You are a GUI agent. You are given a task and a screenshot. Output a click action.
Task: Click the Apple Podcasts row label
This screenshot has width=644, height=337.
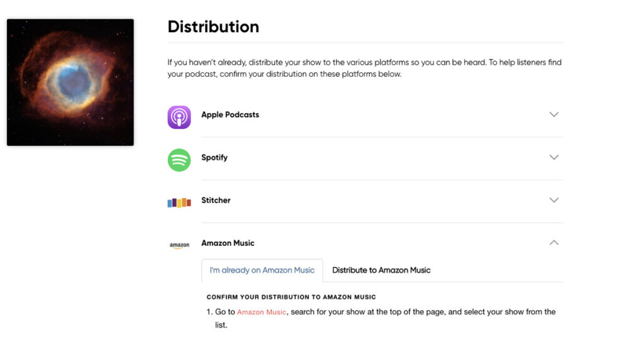coord(230,114)
